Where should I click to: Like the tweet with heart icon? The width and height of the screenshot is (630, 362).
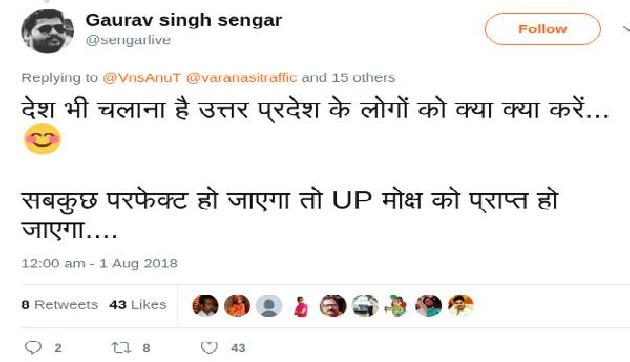point(209,347)
